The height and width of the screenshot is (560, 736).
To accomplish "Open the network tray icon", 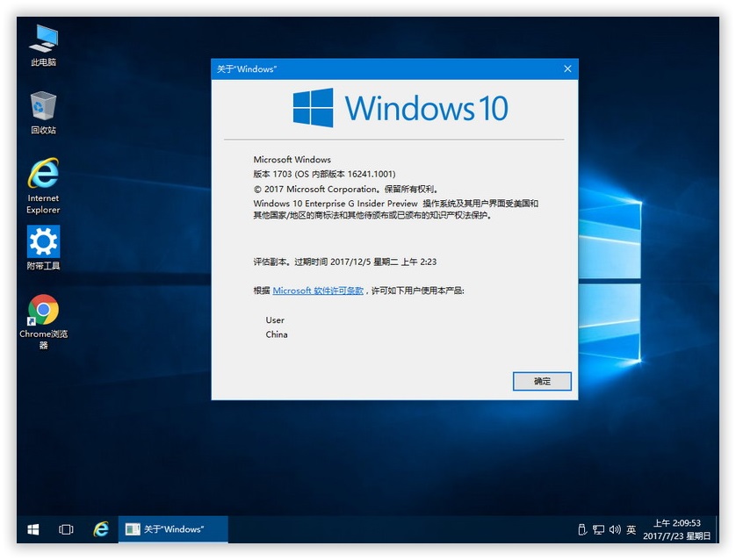I will click(x=598, y=529).
